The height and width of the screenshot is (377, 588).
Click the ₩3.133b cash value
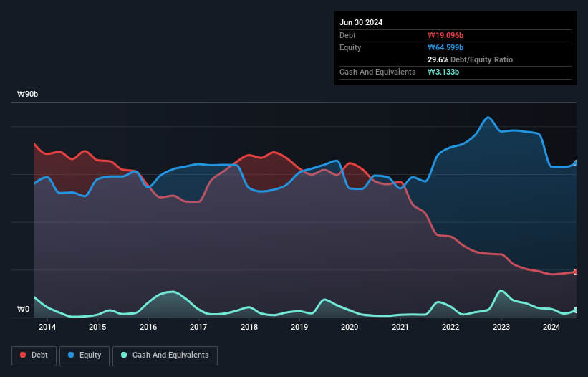tap(443, 72)
